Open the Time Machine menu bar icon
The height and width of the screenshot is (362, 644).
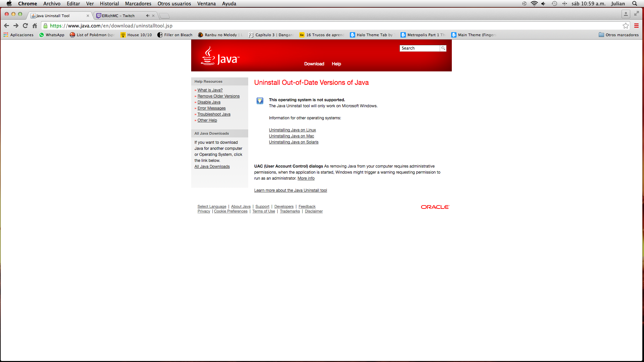coord(554,4)
